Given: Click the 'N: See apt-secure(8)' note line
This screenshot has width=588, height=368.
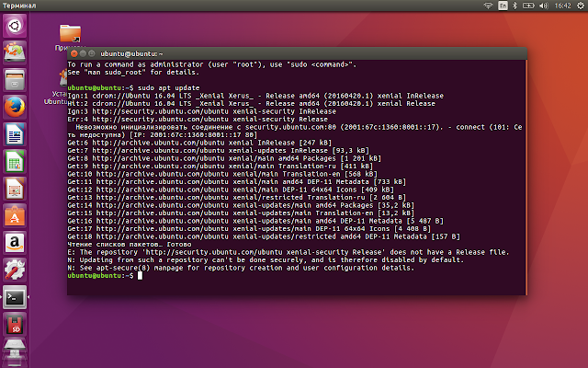Looking at the screenshot, I should coord(241,268).
